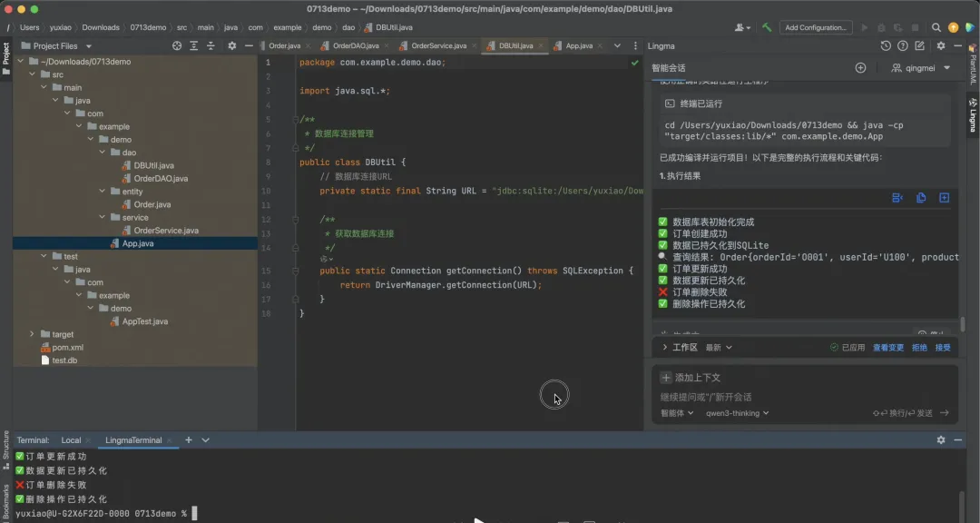This screenshot has width=980, height=523.
Task: Open the Lingma chat history icon
Action: pyautogui.click(x=886, y=45)
